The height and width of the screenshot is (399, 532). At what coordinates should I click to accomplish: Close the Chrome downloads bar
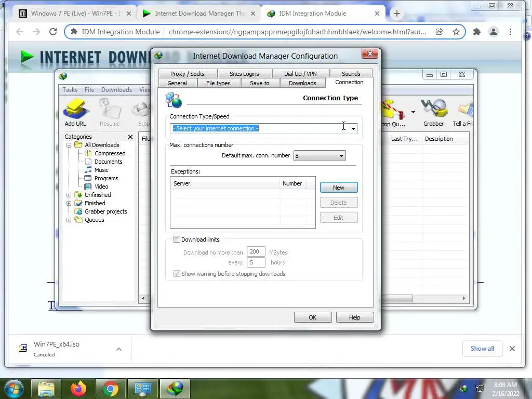click(x=512, y=349)
